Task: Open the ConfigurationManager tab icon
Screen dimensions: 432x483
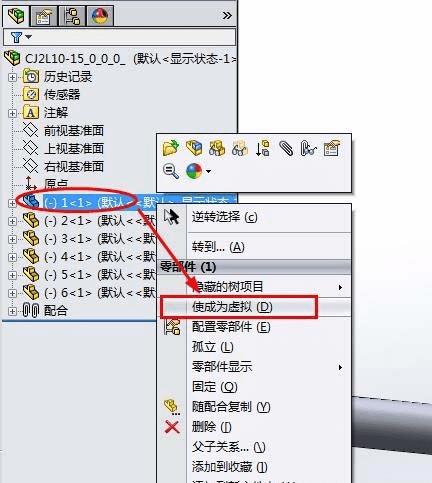Action: 72,16
